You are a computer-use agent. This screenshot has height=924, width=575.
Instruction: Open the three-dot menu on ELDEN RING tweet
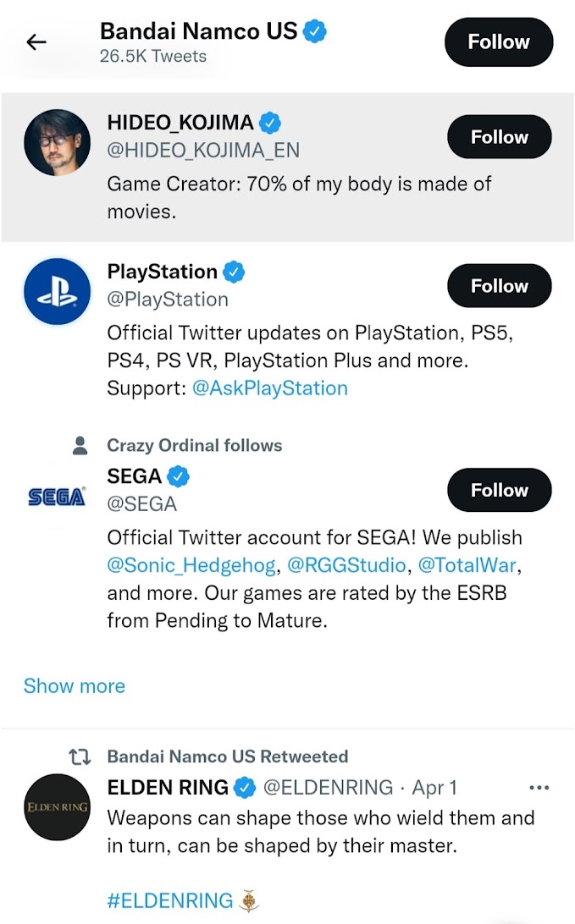539,788
